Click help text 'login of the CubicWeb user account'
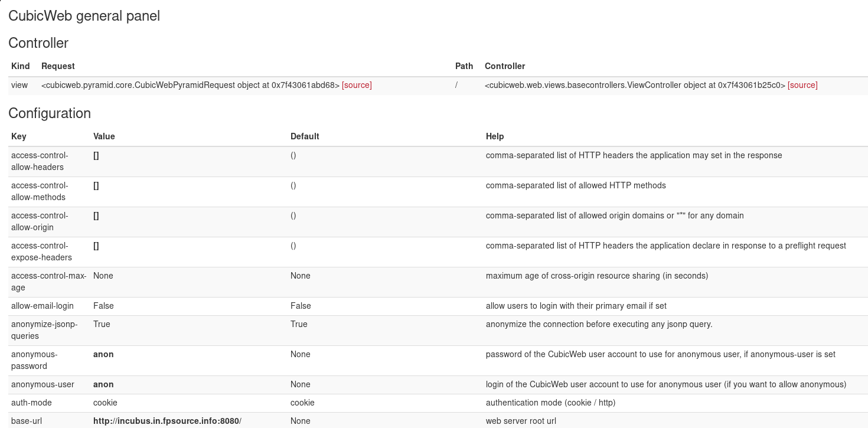The width and height of the screenshot is (868, 428). (x=666, y=384)
